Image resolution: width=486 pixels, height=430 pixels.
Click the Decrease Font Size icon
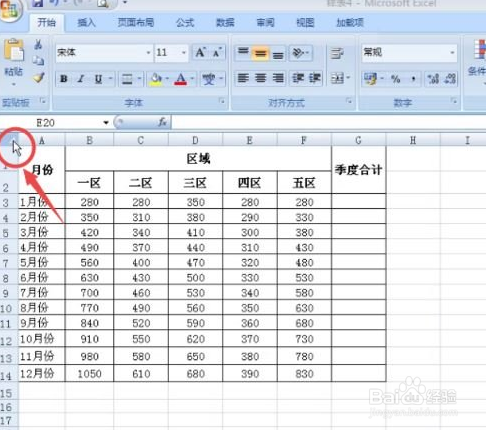[x=217, y=53]
